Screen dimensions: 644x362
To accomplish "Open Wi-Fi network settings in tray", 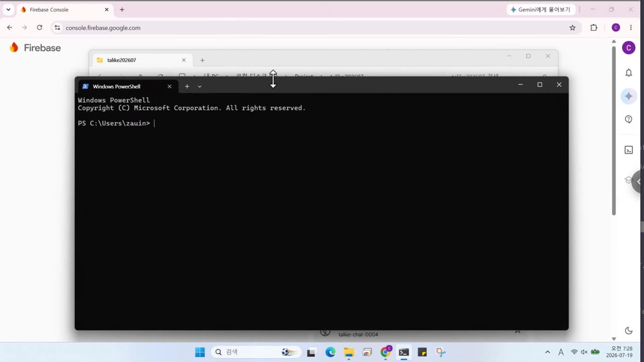I will click(x=574, y=352).
